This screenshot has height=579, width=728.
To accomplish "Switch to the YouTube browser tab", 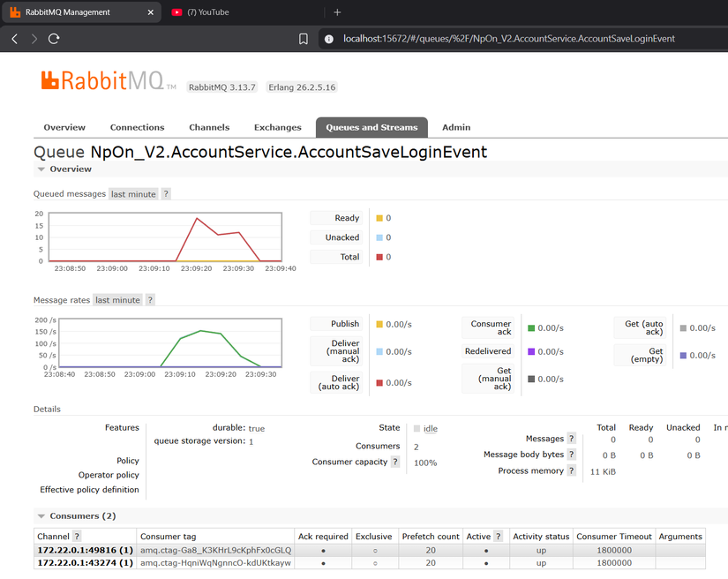I will pyautogui.click(x=207, y=12).
